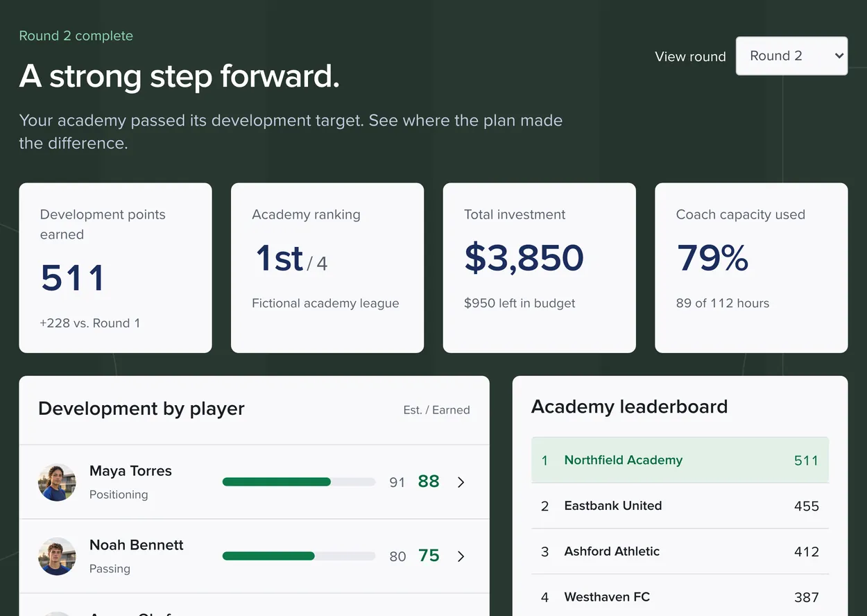867x616 pixels.
Task: Click the 'Round 2 complete' label
Action: tap(76, 36)
